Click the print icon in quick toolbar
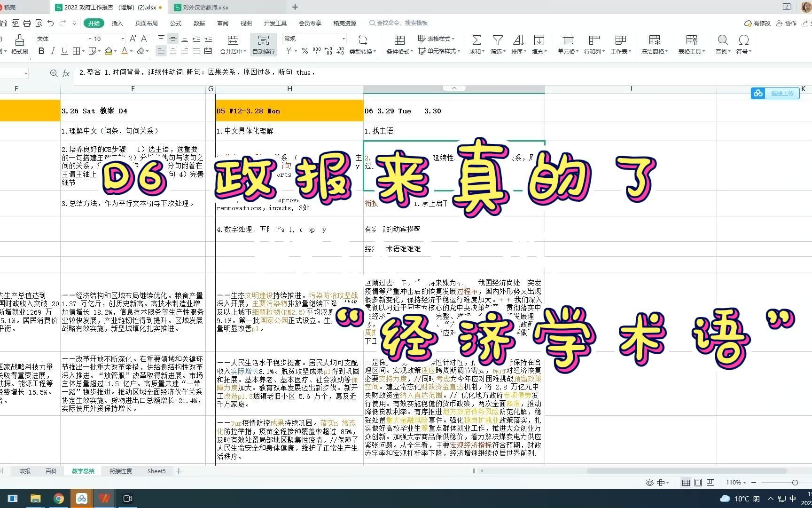Viewport: 812px width, 508px height. 27,23
